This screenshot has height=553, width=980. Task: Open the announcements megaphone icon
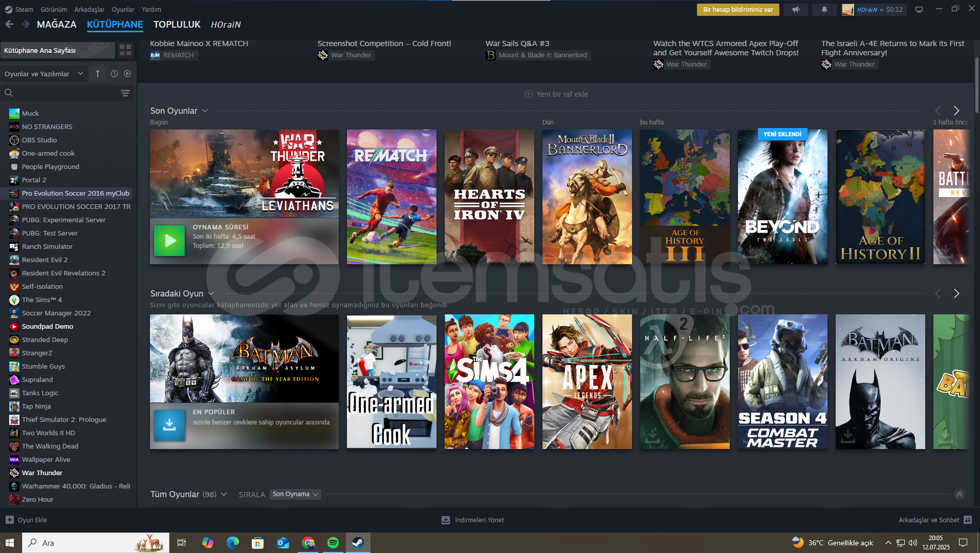796,10
